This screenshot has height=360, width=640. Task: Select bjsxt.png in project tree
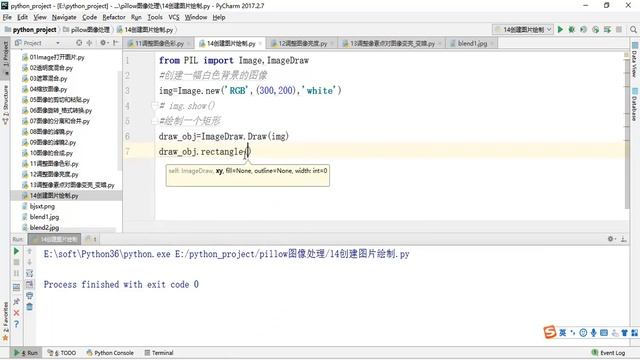pyautogui.click(x=42, y=206)
